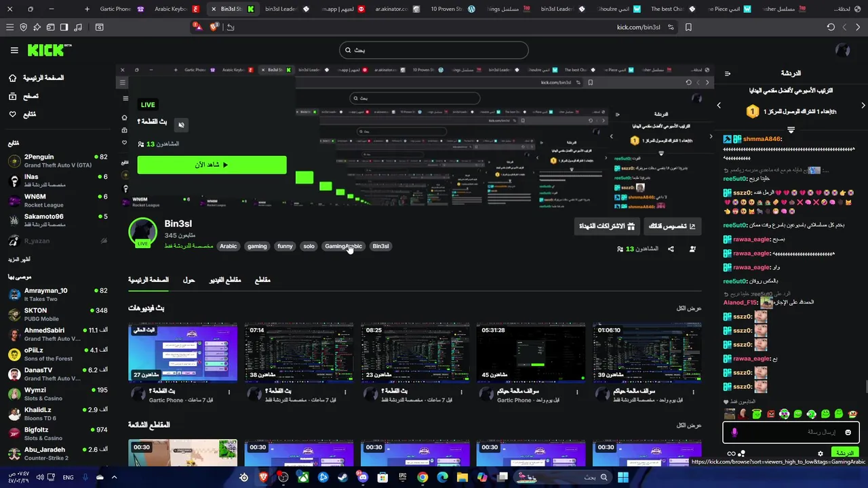Open the Videos channel tab
This screenshot has height=488, width=868.
click(x=225, y=280)
